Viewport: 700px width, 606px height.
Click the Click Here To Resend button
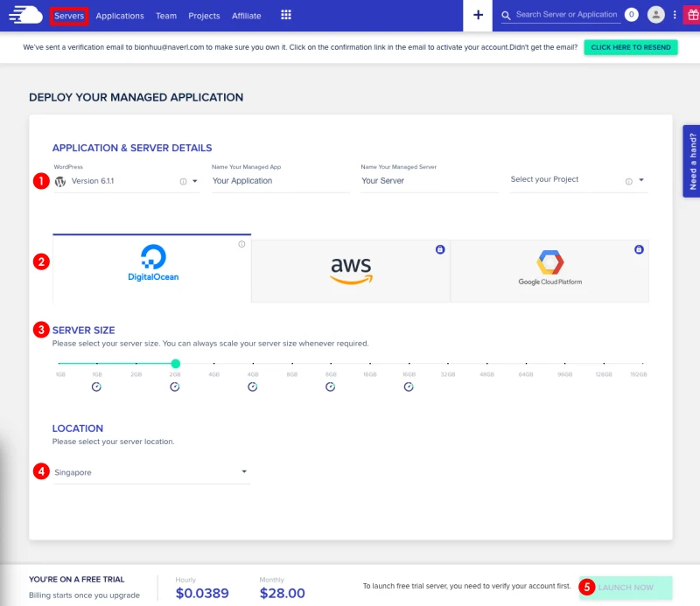pos(631,47)
